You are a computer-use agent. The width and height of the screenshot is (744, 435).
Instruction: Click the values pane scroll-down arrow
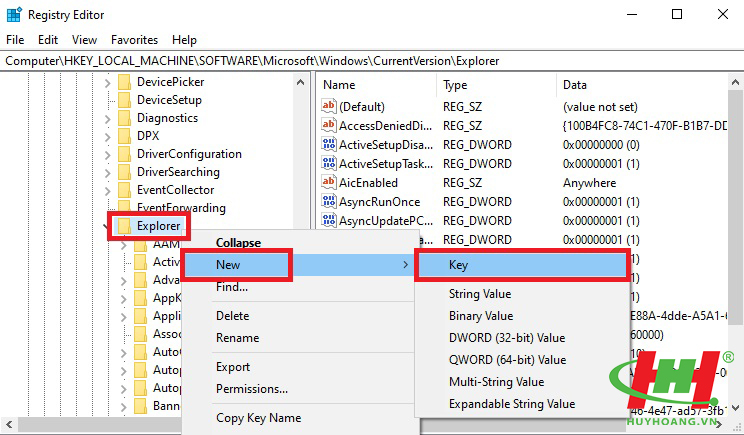[x=735, y=408]
